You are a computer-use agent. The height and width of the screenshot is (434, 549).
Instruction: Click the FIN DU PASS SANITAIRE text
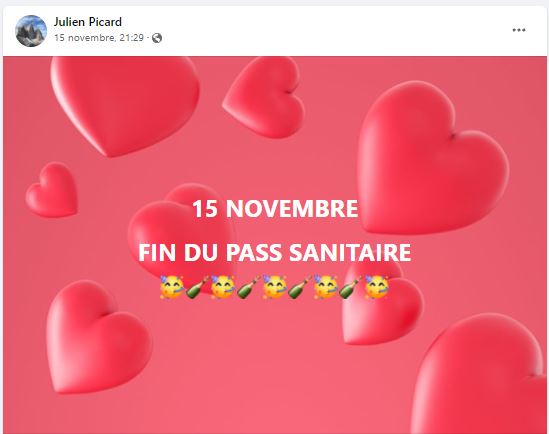(x=274, y=252)
